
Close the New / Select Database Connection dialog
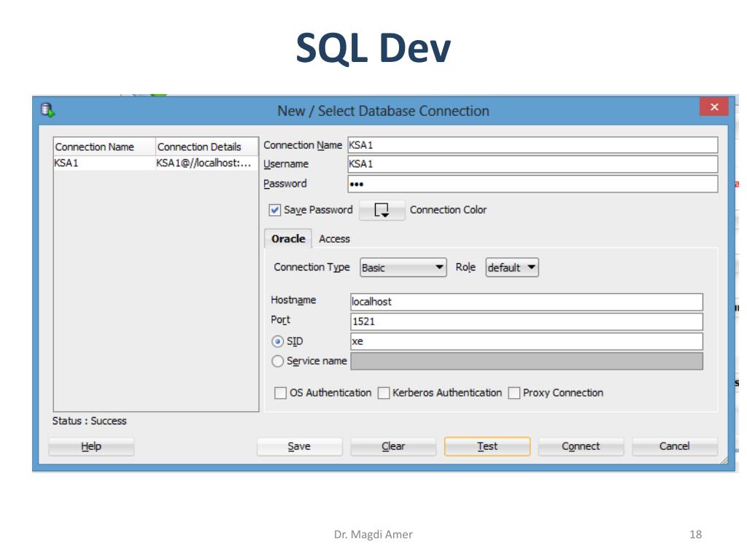(713, 106)
